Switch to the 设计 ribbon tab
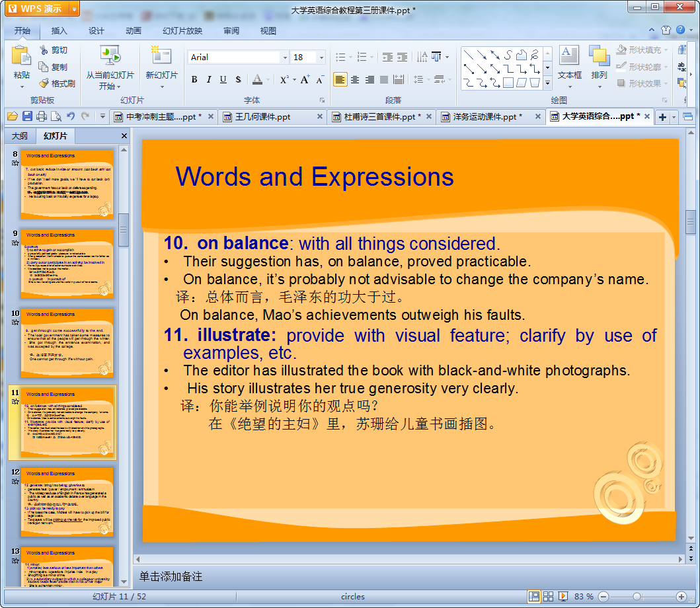 tap(96, 31)
